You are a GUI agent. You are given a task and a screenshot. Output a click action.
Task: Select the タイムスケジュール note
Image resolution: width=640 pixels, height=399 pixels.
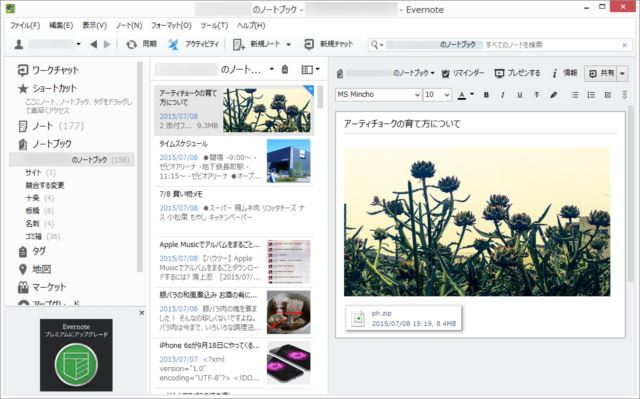point(234,161)
